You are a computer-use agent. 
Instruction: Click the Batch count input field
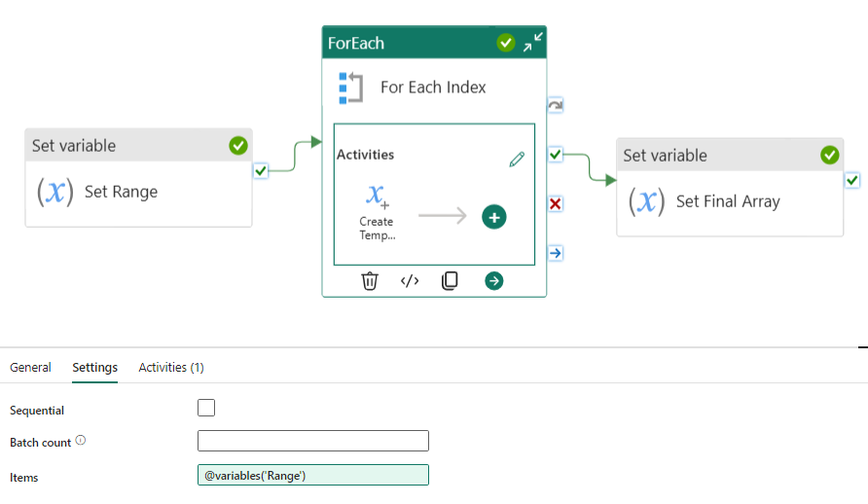point(313,441)
